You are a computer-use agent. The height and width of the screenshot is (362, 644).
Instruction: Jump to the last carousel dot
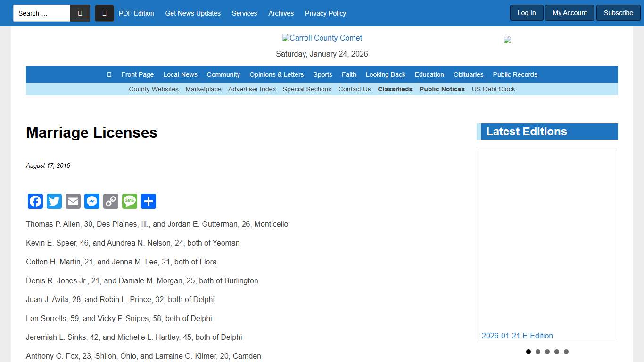pos(566,352)
